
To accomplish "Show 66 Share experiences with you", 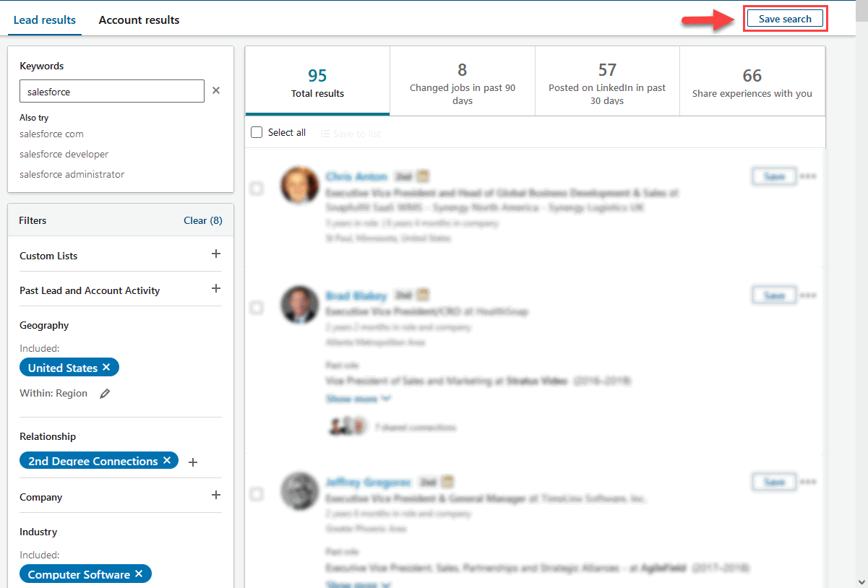I will (x=752, y=81).
